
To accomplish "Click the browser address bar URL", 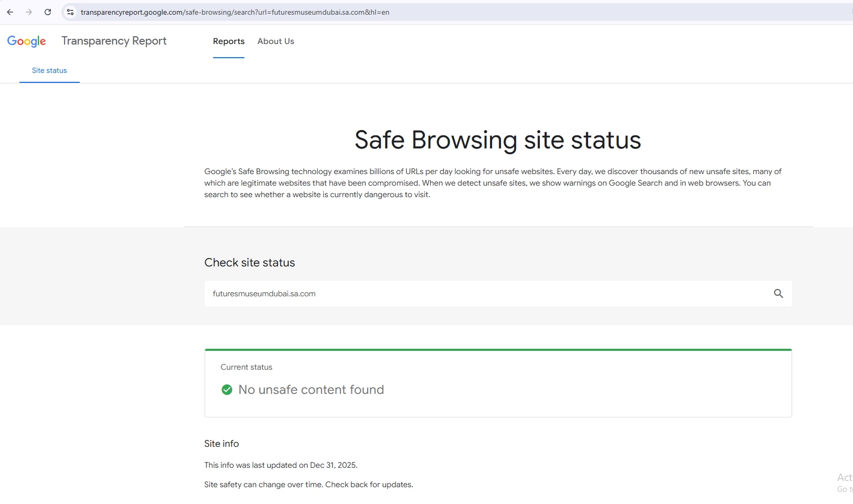I will tap(235, 12).
